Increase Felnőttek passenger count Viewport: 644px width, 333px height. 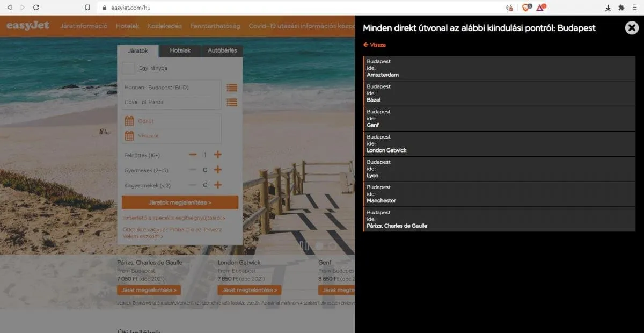point(218,155)
